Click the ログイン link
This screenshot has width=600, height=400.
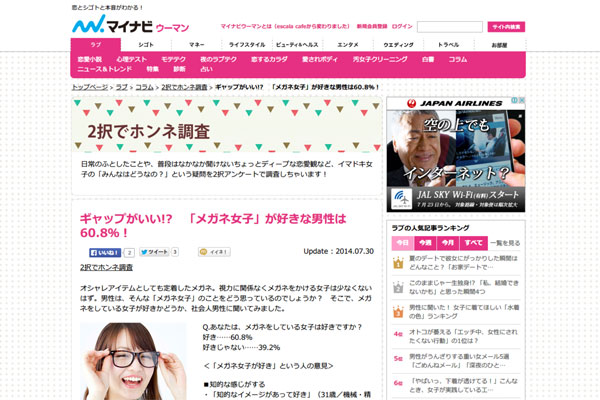(402, 26)
